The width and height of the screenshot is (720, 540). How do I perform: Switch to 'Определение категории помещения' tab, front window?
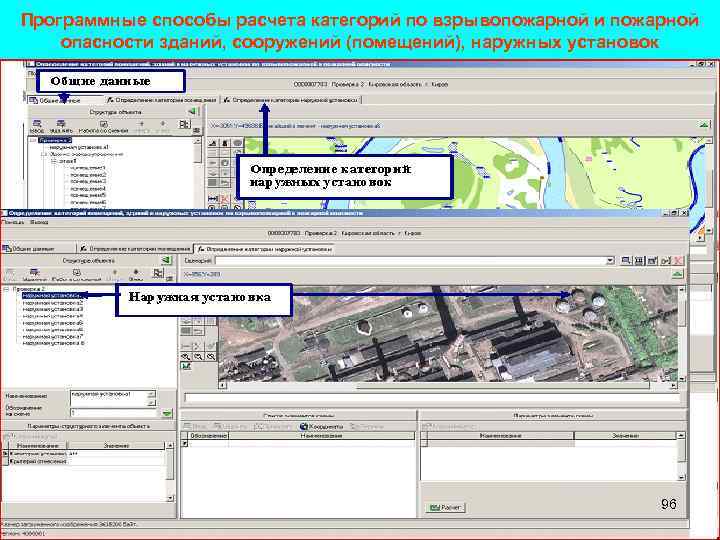(x=135, y=248)
